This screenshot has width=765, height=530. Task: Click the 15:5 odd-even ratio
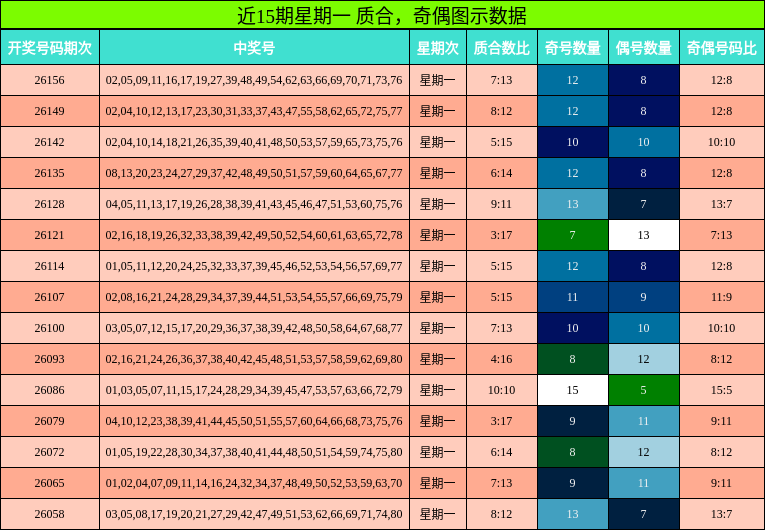point(722,390)
